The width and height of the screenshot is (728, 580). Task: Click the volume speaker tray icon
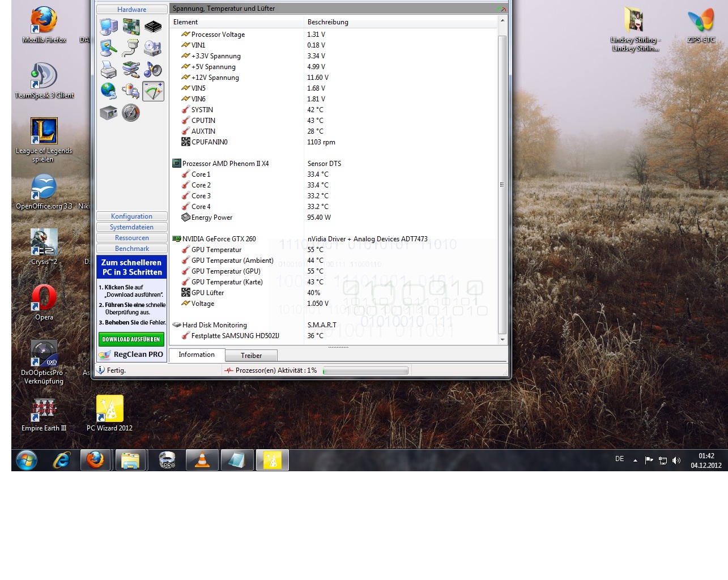point(676,460)
